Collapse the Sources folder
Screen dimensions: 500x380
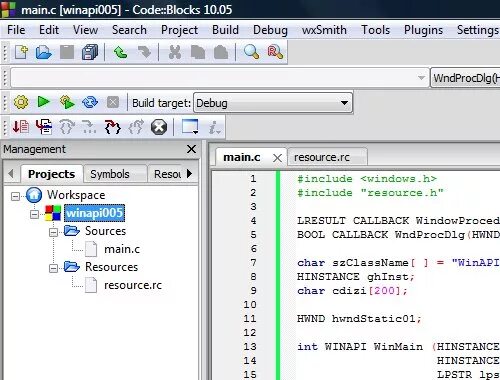[x=53, y=232]
